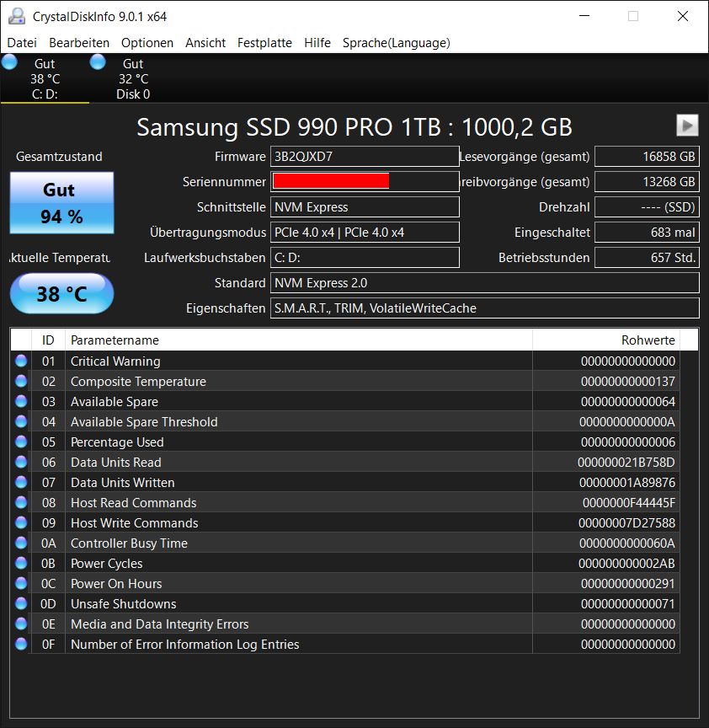The image size is (709, 728).
Task: Click status circle of Unsafe Shutdowns row
Action: [21, 603]
